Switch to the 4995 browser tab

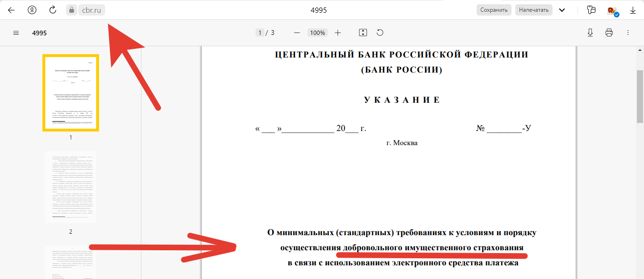pyautogui.click(x=319, y=9)
